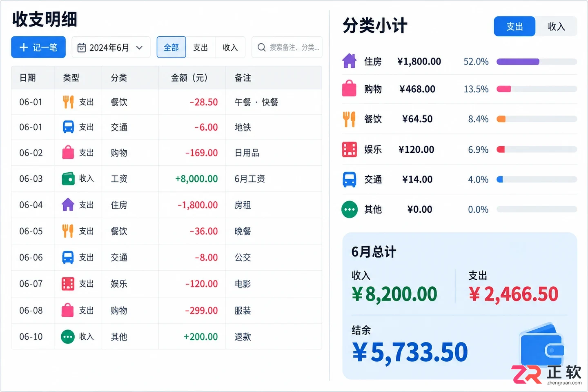Click the 娱乐 6.9% progress bar

point(537,149)
